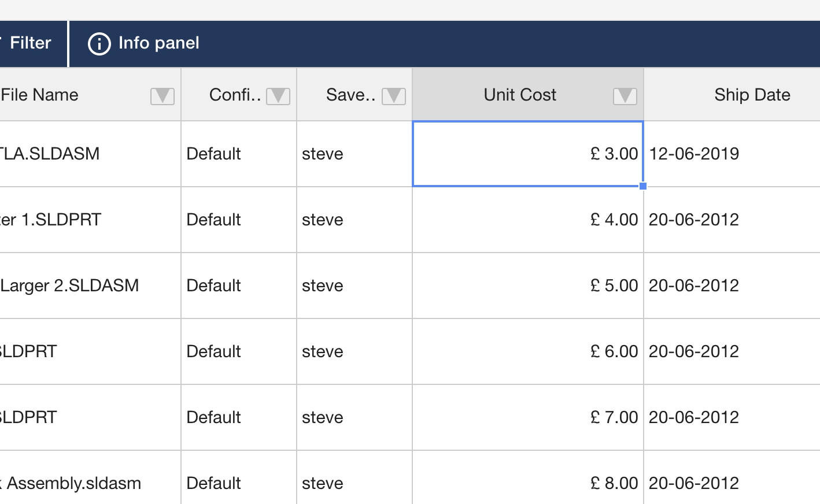This screenshot has height=504, width=820.
Task: Open Save.. column filter dropdown
Action: tap(393, 96)
